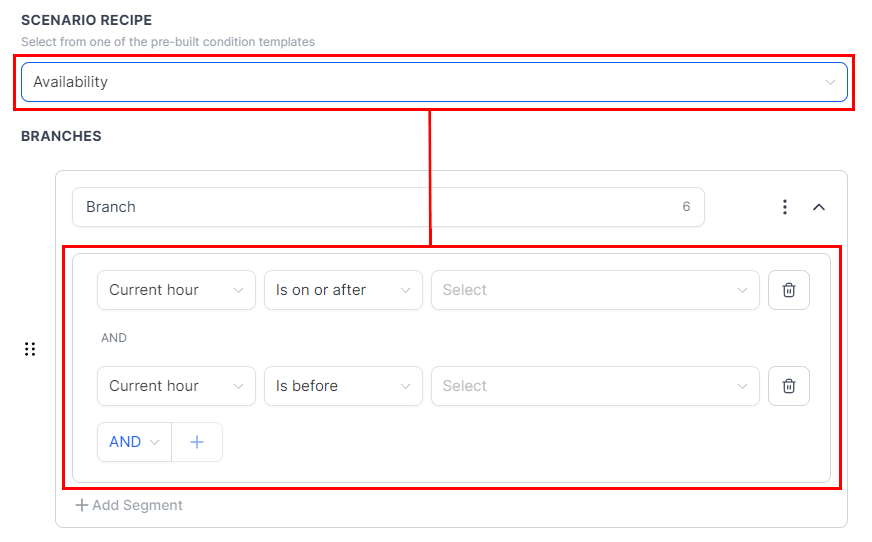Click the chevron on the second Select value field
Screen dimensions: 872x542
[x=742, y=386]
